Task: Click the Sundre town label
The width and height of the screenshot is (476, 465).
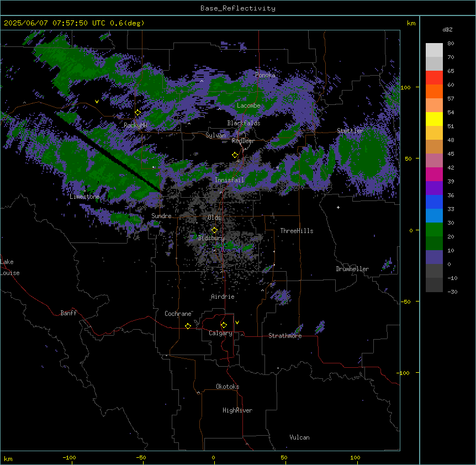Action: (x=161, y=216)
